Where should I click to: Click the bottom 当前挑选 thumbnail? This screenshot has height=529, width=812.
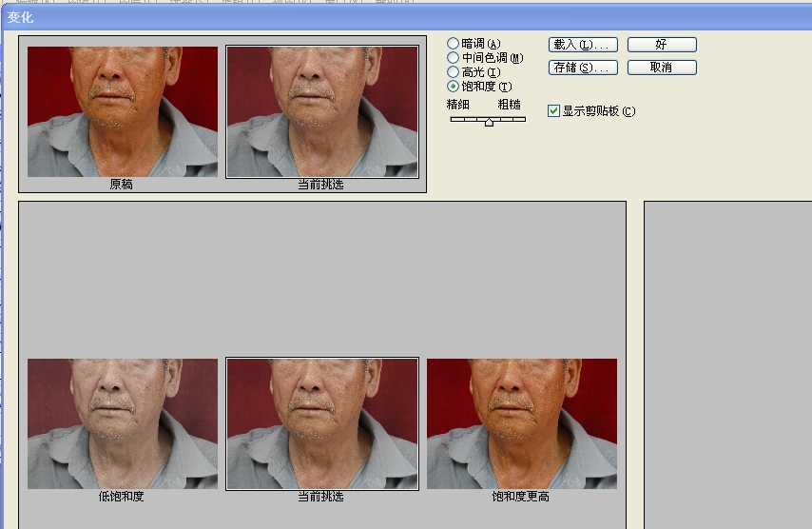(322, 423)
